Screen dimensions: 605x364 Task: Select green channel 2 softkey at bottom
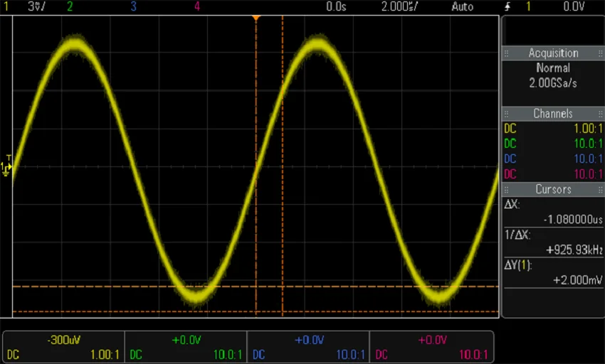click(185, 347)
